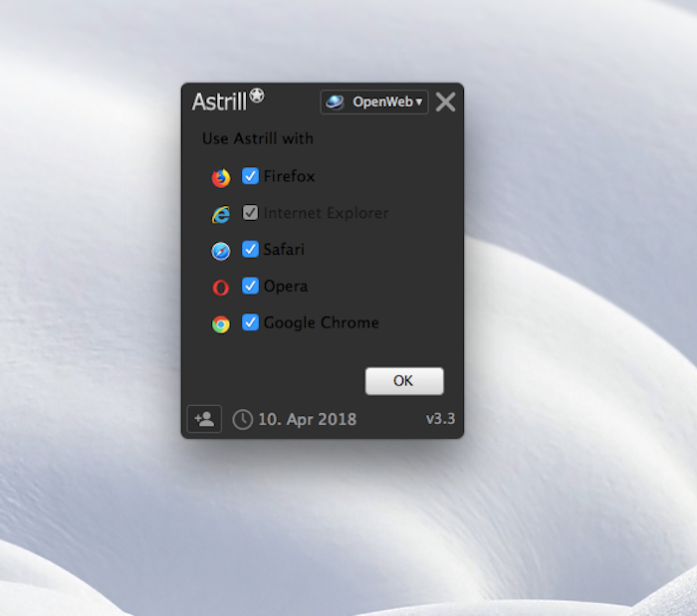
Task: Click the Firefox browser icon
Action: [x=221, y=178]
